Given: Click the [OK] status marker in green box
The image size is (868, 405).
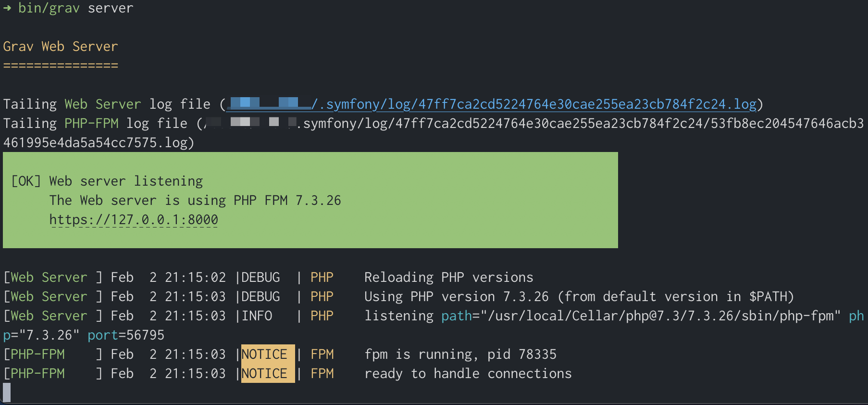Looking at the screenshot, I should point(26,181).
